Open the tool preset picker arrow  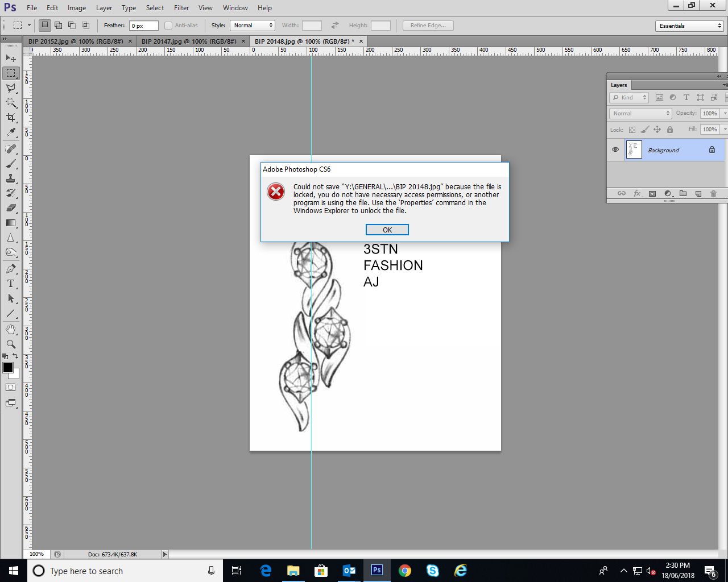pyautogui.click(x=29, y=26)
